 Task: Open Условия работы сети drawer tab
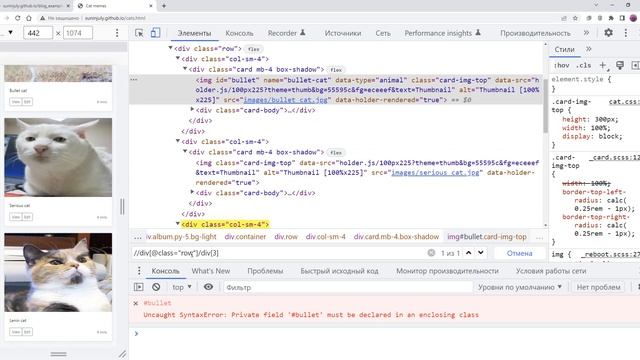pyautogui.click(x=551, y=271)
